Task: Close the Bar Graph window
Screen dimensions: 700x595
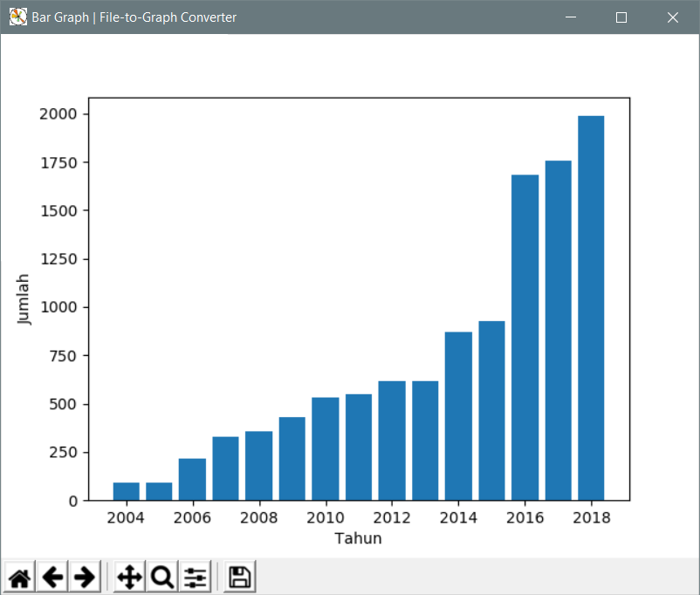Action: click(x=673, y=17)
